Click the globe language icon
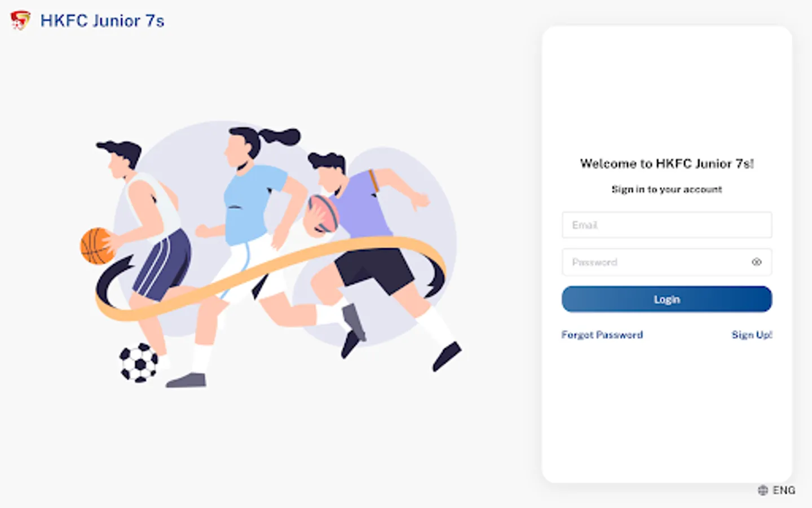The height and width of the screenshot is (508, 812). tap(763, 490)
